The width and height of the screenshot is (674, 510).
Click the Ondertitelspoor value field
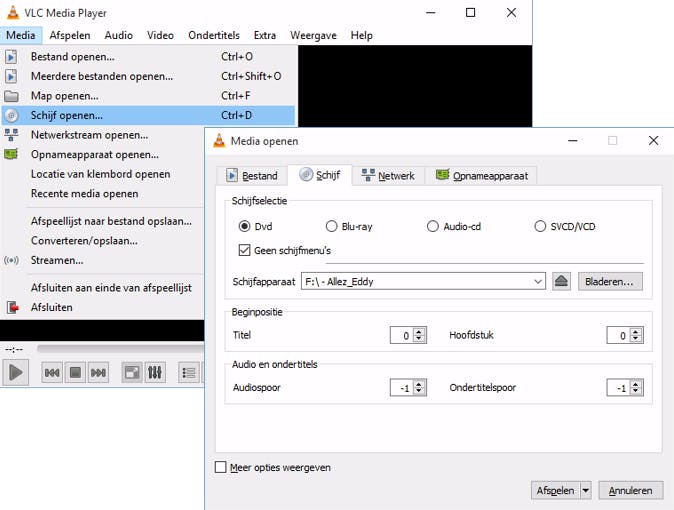pos(618,388)
